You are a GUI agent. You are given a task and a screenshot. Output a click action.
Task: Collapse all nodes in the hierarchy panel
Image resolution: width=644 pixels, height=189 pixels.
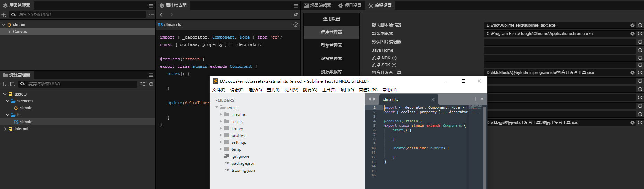tap(151, 15)
